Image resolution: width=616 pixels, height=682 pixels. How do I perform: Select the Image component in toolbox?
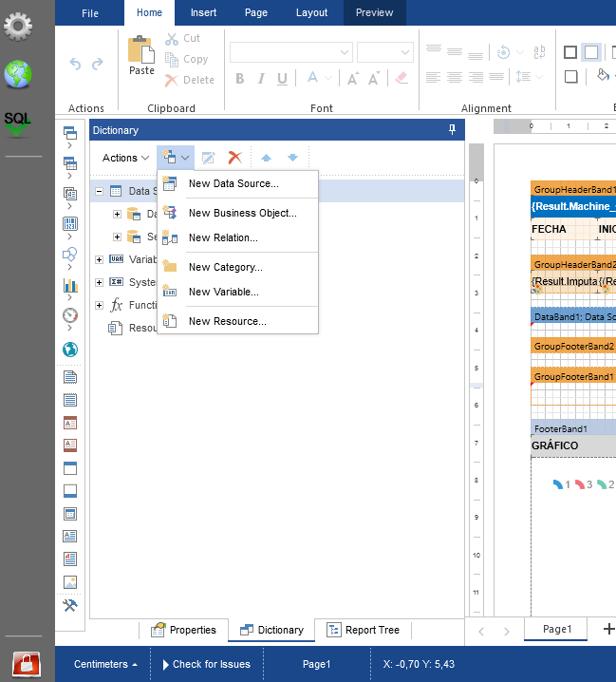tap(70, 581)
